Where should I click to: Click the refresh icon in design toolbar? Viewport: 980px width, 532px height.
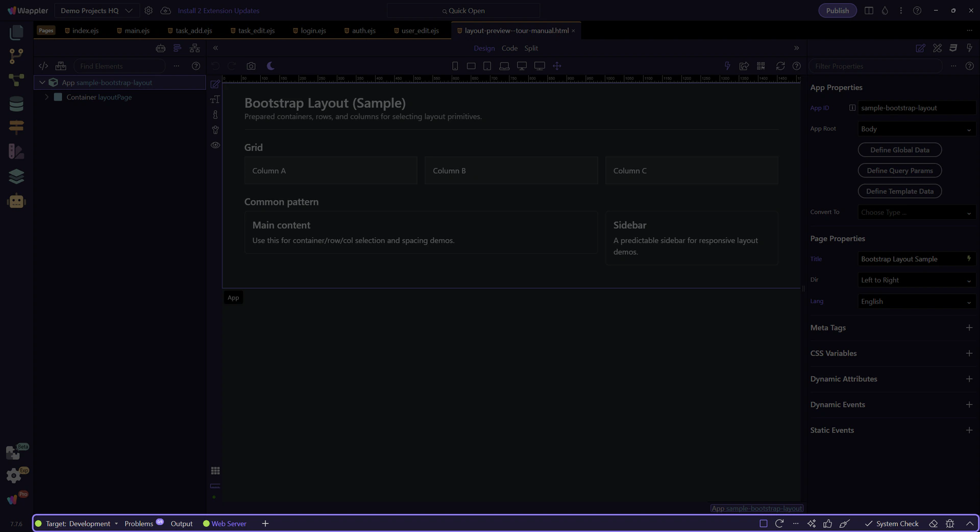tap(780, 66)
